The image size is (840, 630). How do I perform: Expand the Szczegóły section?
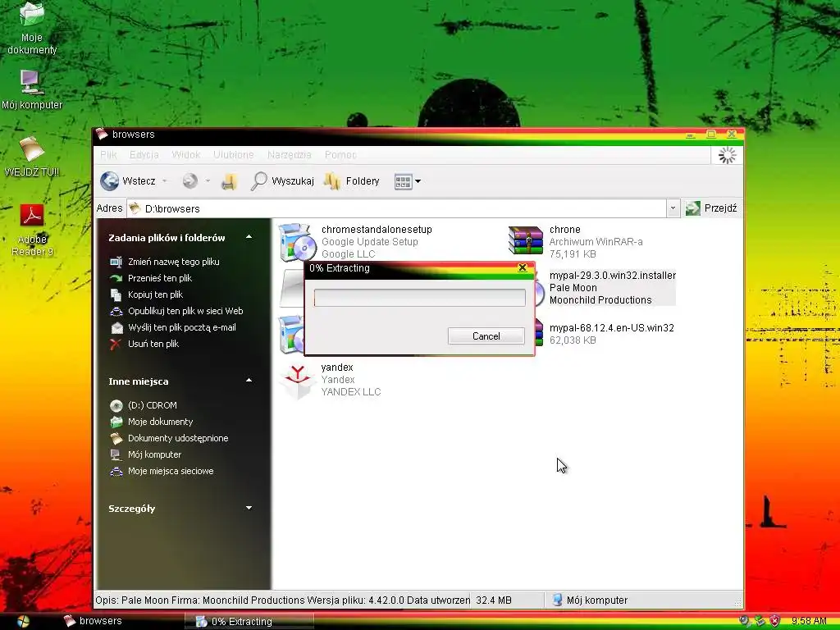(x=249, y=507)
